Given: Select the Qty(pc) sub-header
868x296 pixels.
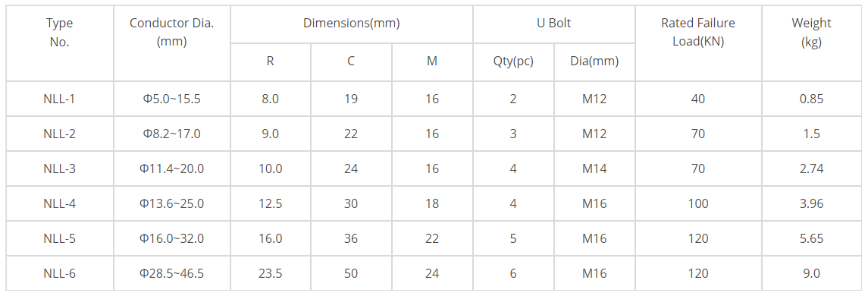Looking at the screenshot, I should (x=513, y=62).
